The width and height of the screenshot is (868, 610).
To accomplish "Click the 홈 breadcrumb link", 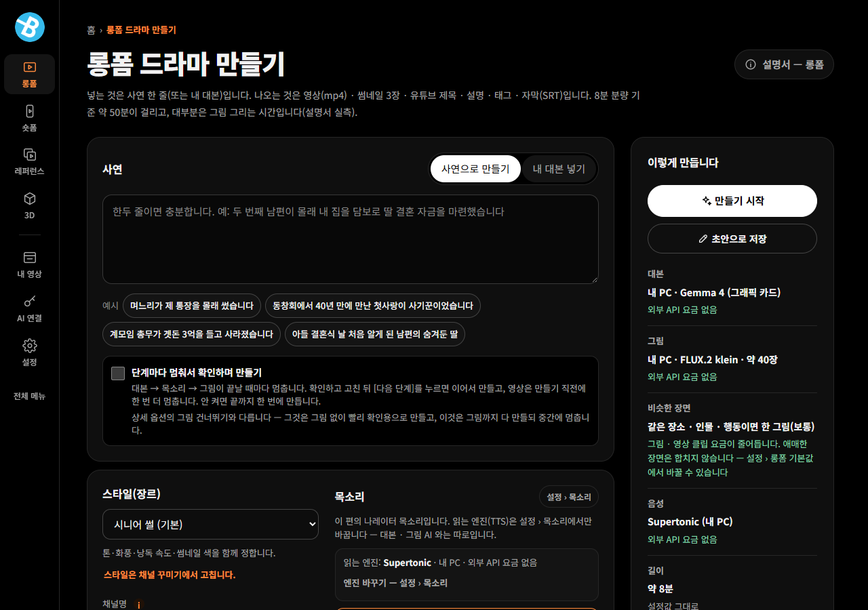I will [91, 30].
